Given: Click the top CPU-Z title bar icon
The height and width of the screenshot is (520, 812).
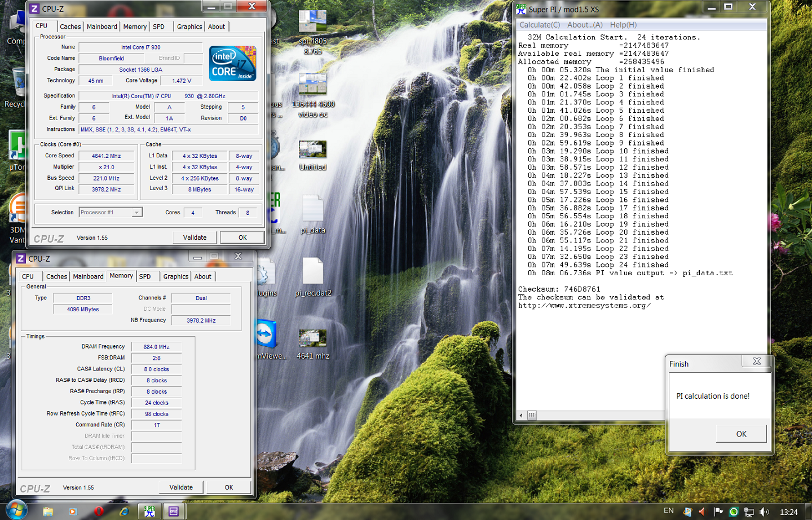Looking at the screenshot, I should 34,8.
